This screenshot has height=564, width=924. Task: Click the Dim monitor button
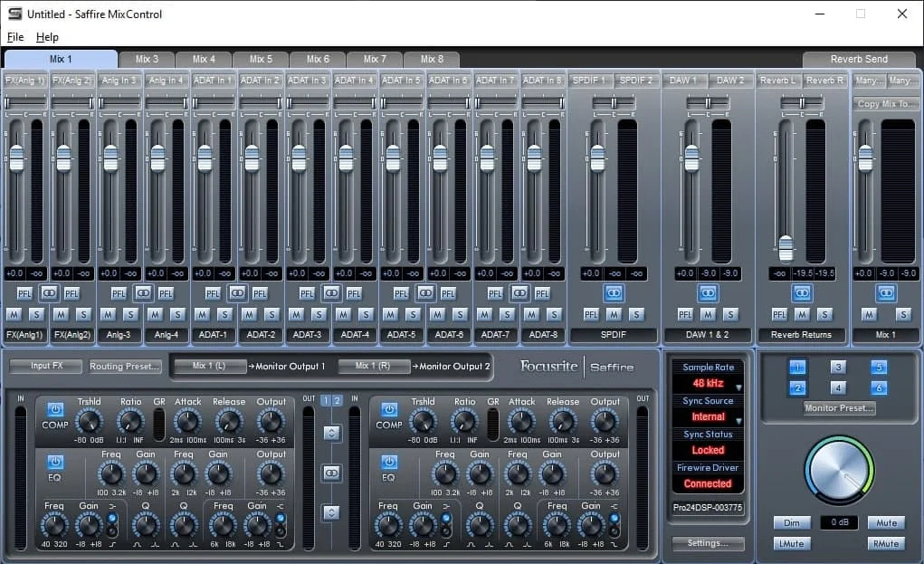pos(791,523)
